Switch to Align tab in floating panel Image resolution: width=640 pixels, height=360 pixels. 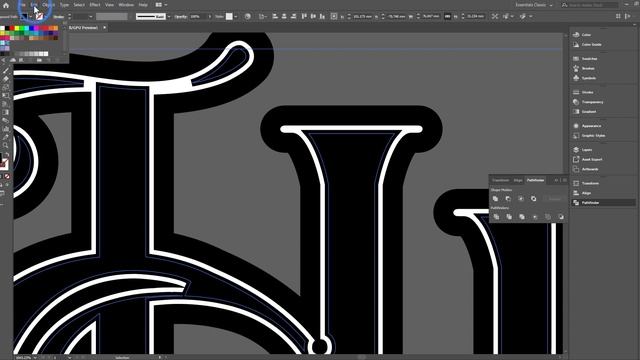coord(518,180)
